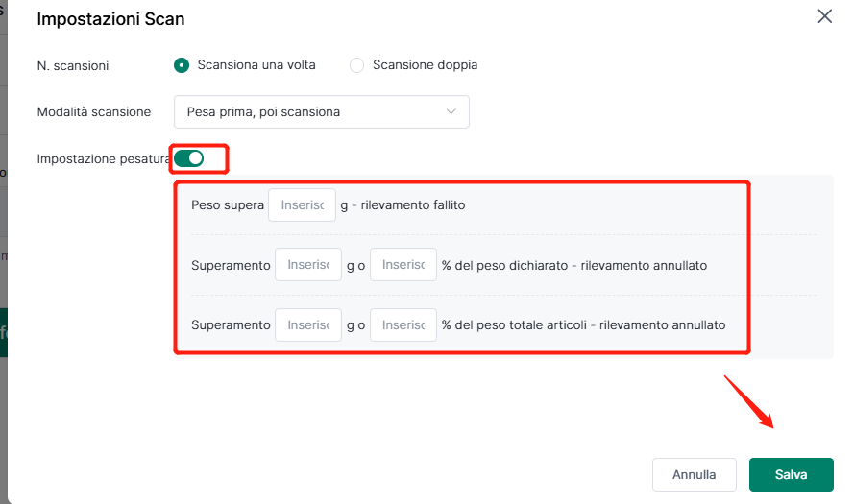The width and height of the screenshot is (854, 504).
Task: Click the percent field for peso dichiarato
Action: (403, 265)
